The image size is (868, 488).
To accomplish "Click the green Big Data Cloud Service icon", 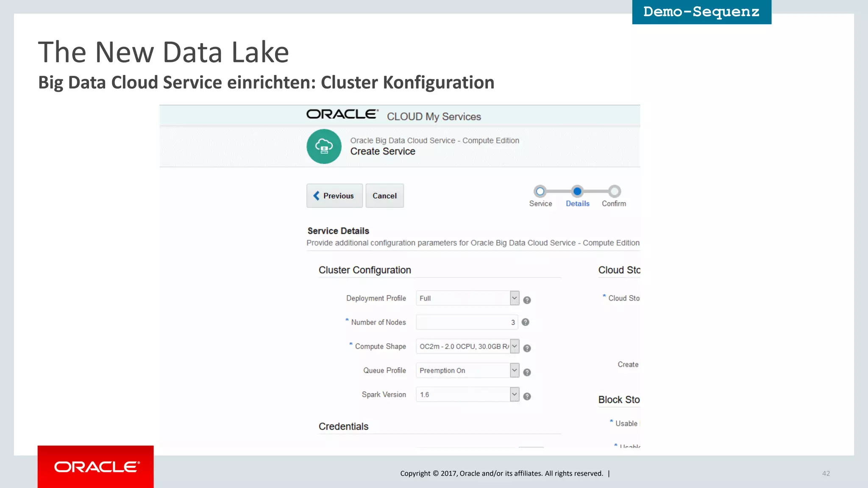I will pos(324,147).
